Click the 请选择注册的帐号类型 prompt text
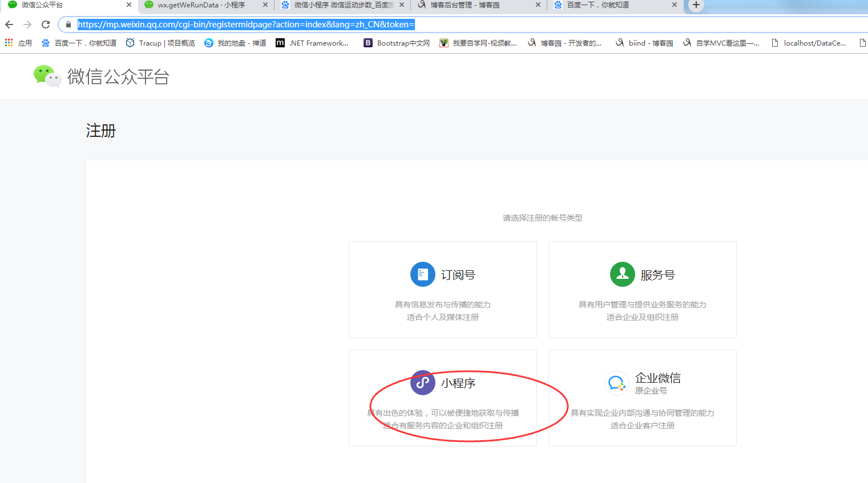 (x=543, y=218)
